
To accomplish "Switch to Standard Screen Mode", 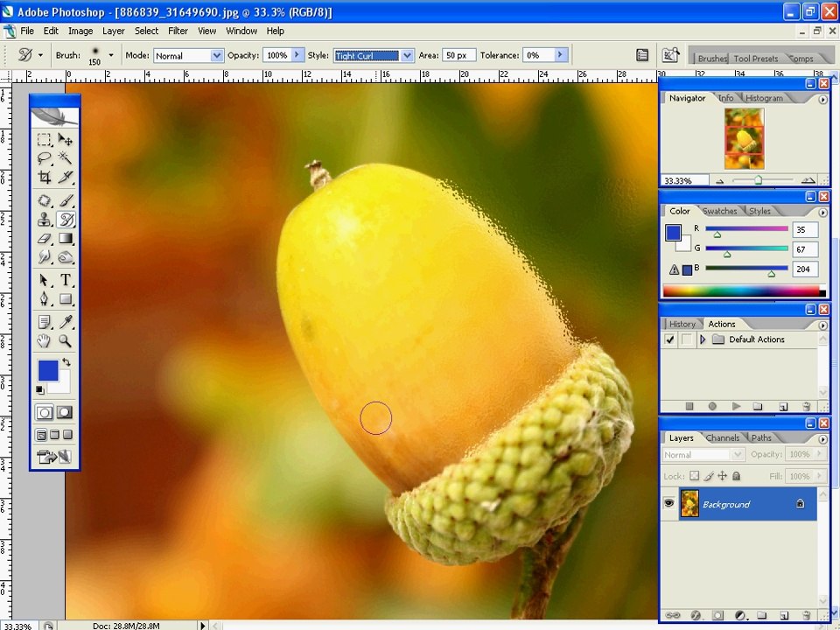I will pyautogui.click(x=41, y=435).
